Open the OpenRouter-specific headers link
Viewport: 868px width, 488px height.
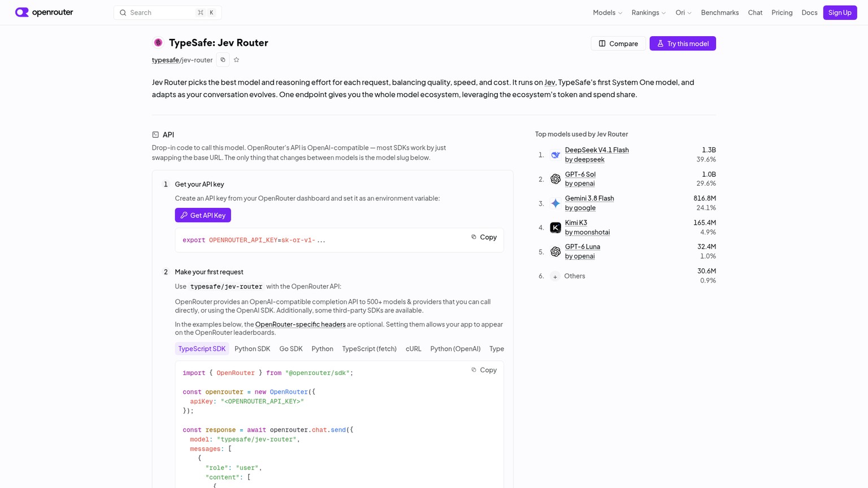pyautogui.click(x=300, y=324)
